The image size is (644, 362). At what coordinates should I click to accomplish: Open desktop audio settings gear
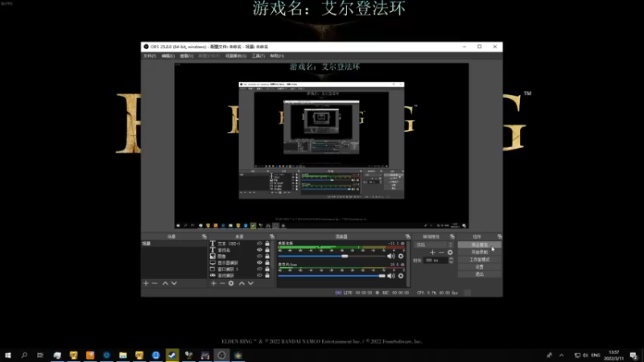click(401, 256)
